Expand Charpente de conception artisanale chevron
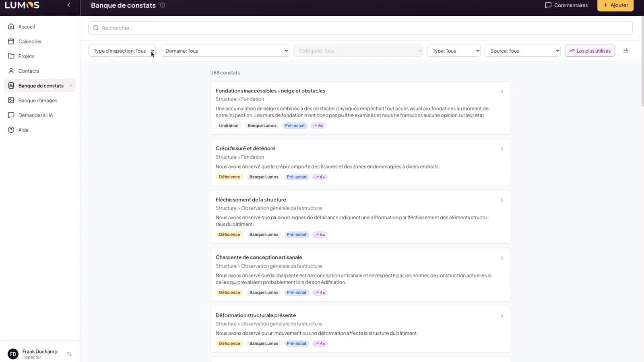The image size is (644, 362). tap(502, 258)
